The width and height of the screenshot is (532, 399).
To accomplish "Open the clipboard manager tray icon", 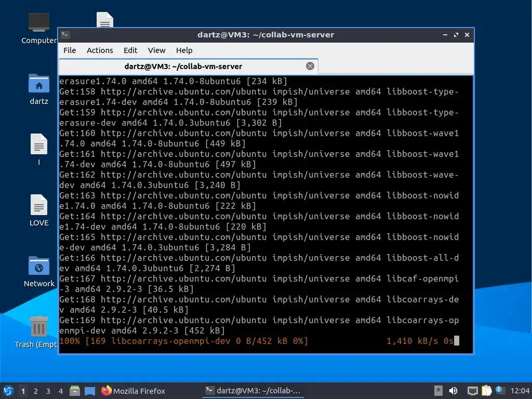I will (x=486, y=391).
